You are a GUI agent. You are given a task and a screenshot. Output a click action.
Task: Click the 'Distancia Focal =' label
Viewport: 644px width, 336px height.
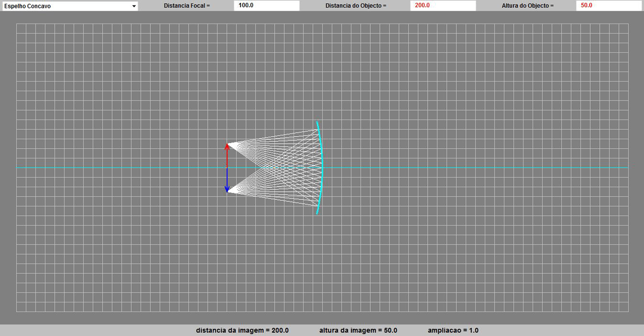tap(187, 6)
